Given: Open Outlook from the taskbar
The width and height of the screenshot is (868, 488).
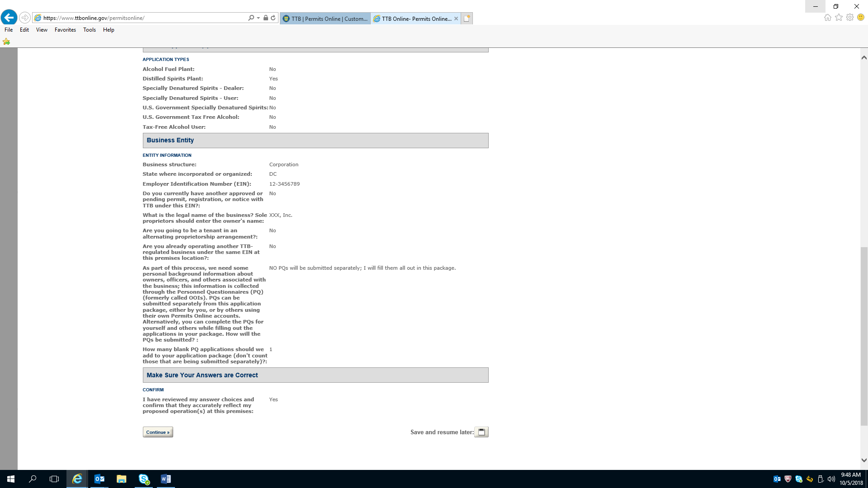Looking at the screenshot, I should pos(99,479).
